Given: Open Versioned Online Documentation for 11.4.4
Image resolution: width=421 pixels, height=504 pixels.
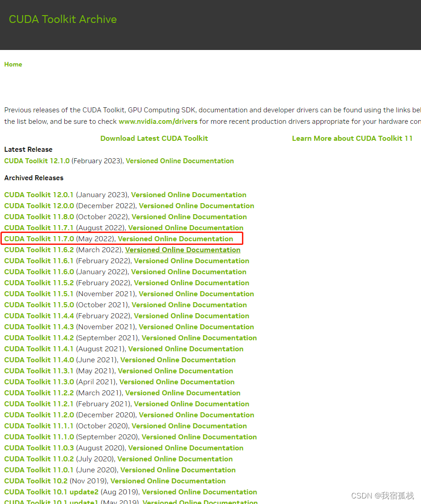Looking at the screenshot, I should point(191,316).
